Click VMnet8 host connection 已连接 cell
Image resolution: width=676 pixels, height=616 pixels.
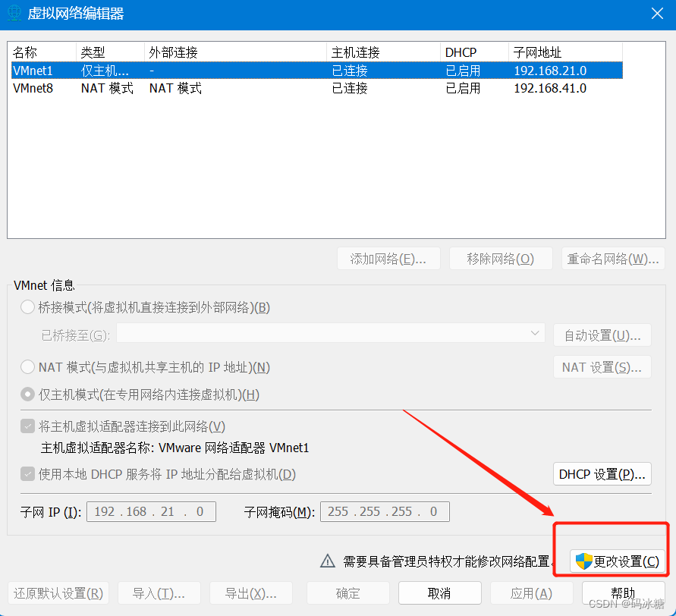click(350, 88)
